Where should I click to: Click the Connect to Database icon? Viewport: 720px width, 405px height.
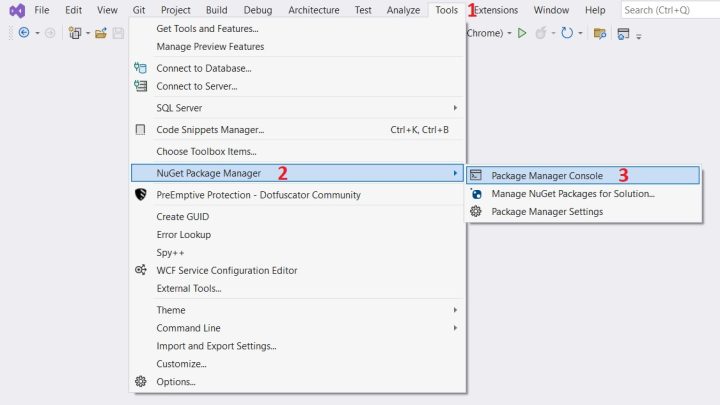(x=141, y=68)
